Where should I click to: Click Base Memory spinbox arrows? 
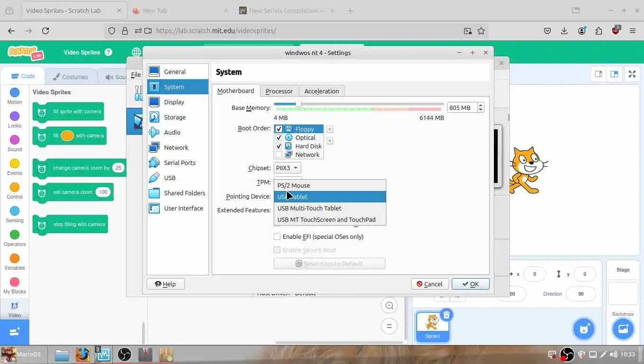(x=481, y=108)
